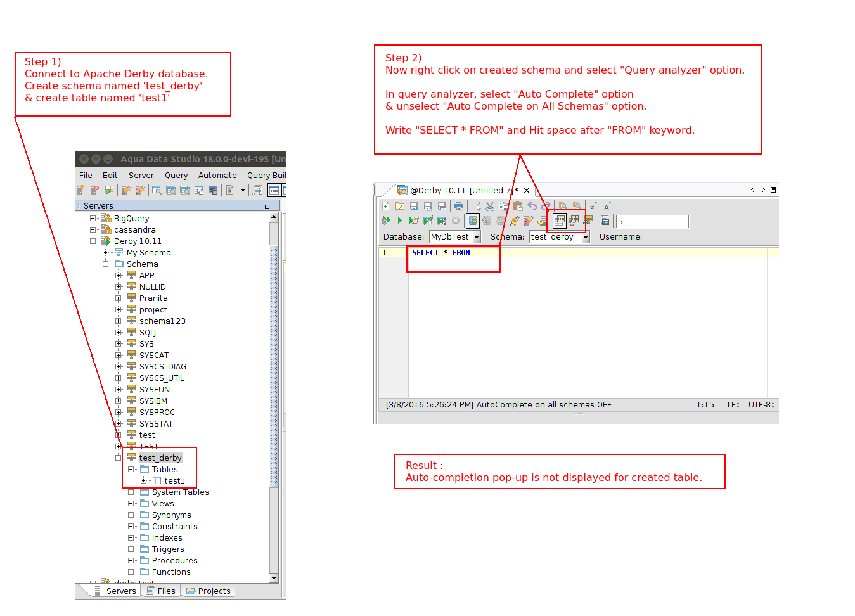Click the Servers tree scroll down arrow
Image resolution: width=855 pixels, height=616 pixels.
pos(274,578)
